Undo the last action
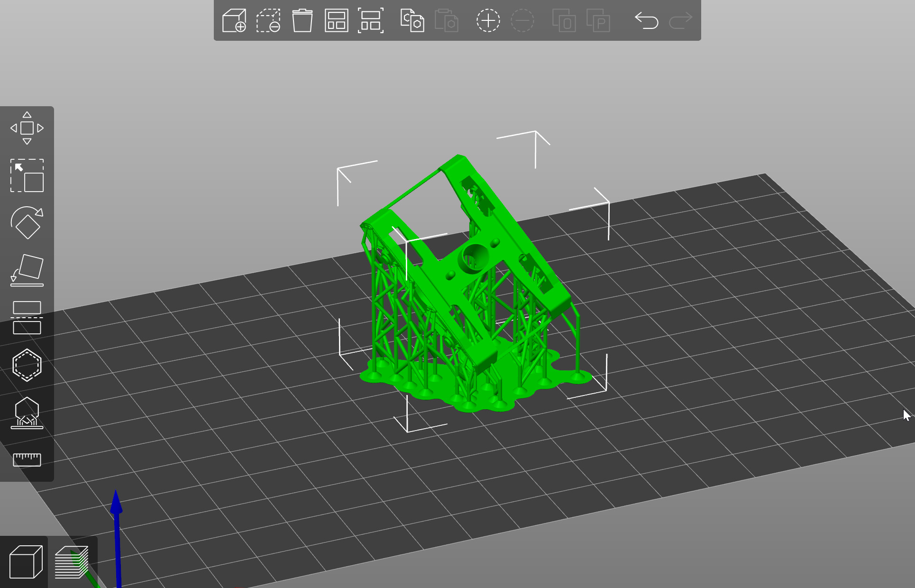 pyautogui.click(x=646, y=21)
